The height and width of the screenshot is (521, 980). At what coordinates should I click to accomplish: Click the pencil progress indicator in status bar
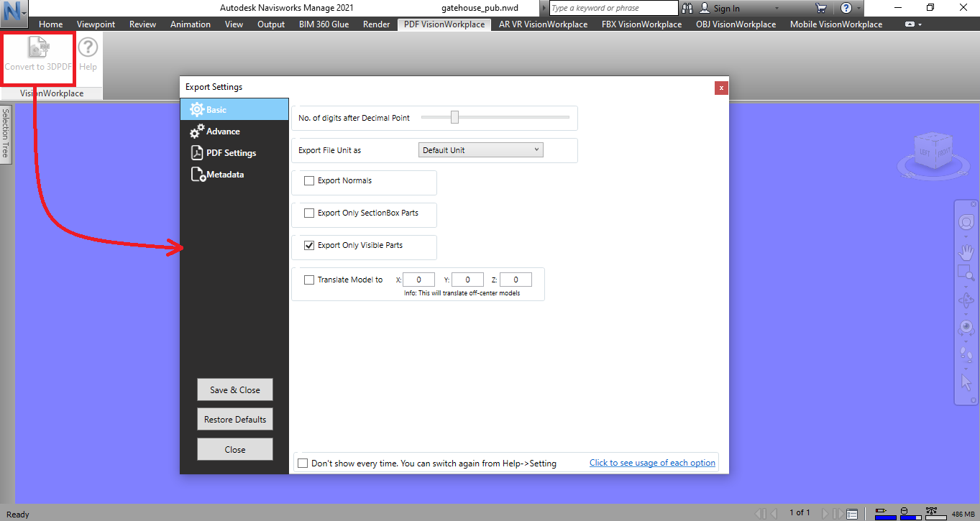[885, 513]
